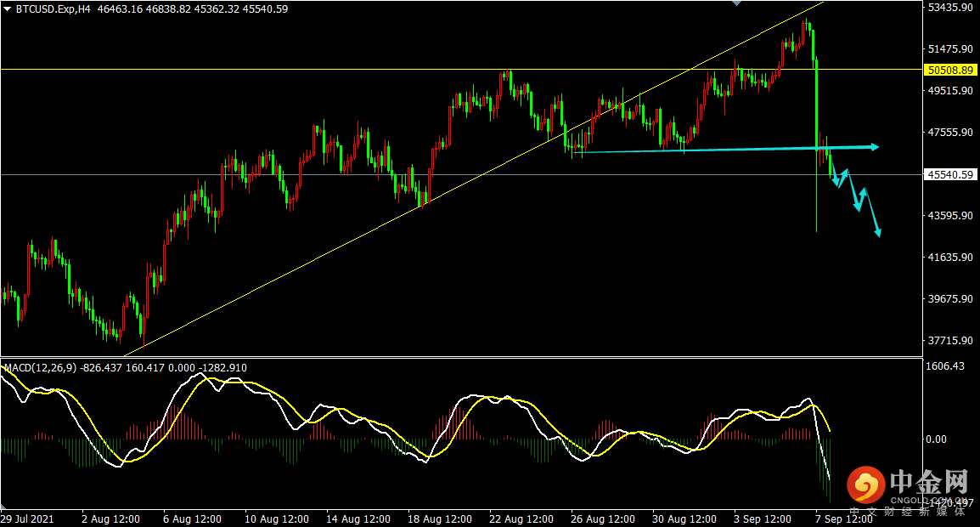Click the 22 Aug 12:00 time label
The image size is (980, 527).
coord(521,518)
